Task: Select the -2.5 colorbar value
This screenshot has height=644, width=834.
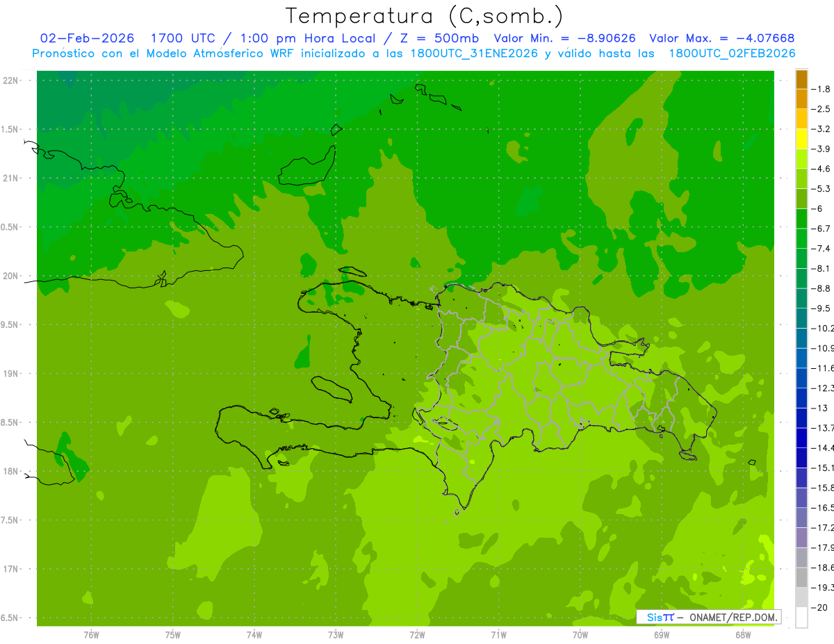Action: (x=821, y=109)
